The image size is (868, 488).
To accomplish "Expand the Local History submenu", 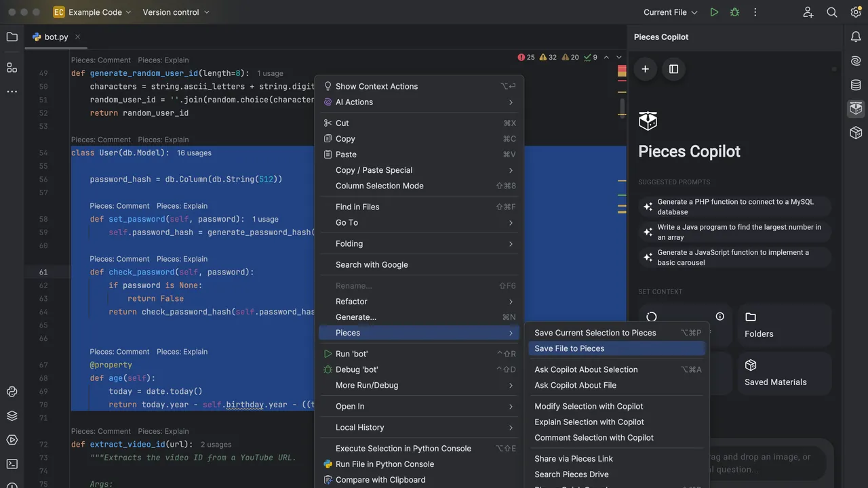I will (420, 427).
